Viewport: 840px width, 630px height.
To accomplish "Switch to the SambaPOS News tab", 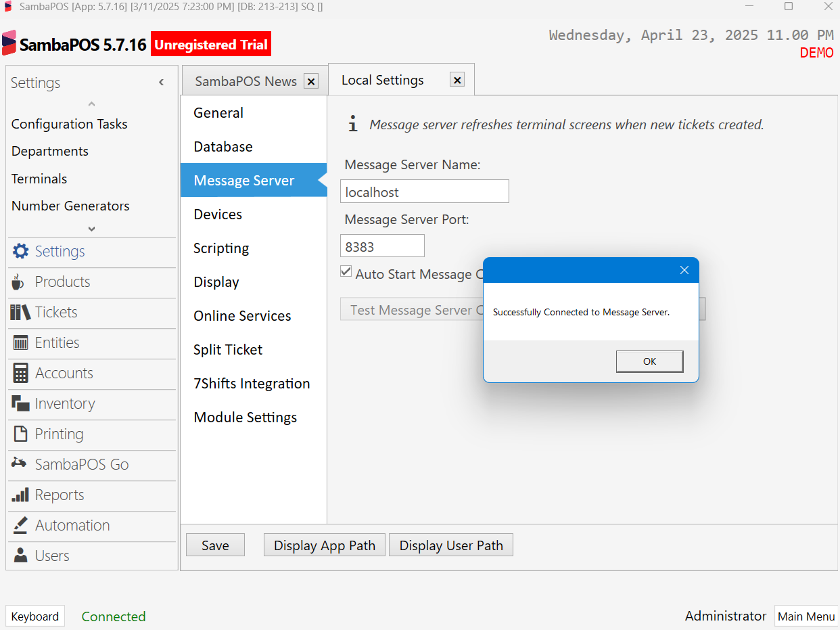I will point(246,81).
